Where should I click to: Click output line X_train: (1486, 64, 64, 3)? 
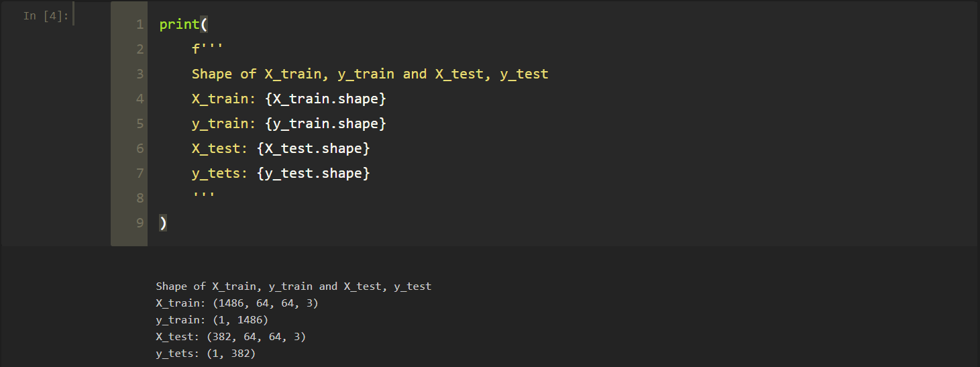(x=237, y=303)
